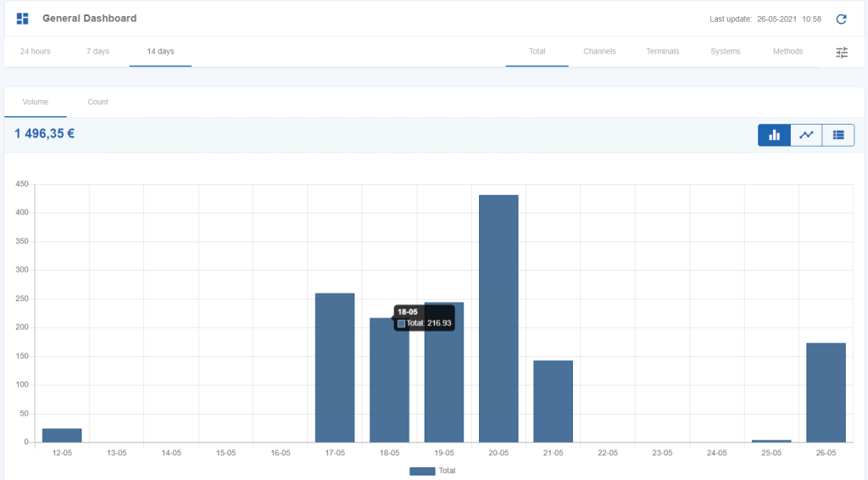Select the 24 hours period tab

[x=36, y=52]
